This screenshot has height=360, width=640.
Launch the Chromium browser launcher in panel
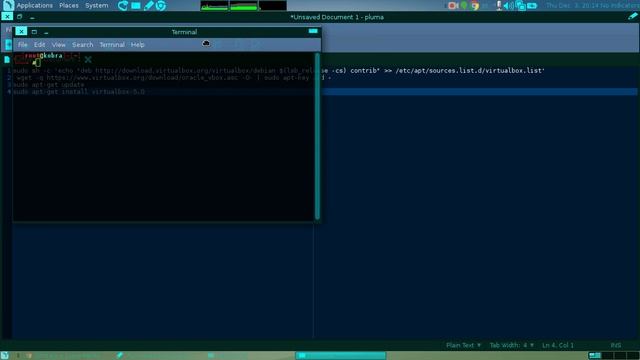point(161,6)
